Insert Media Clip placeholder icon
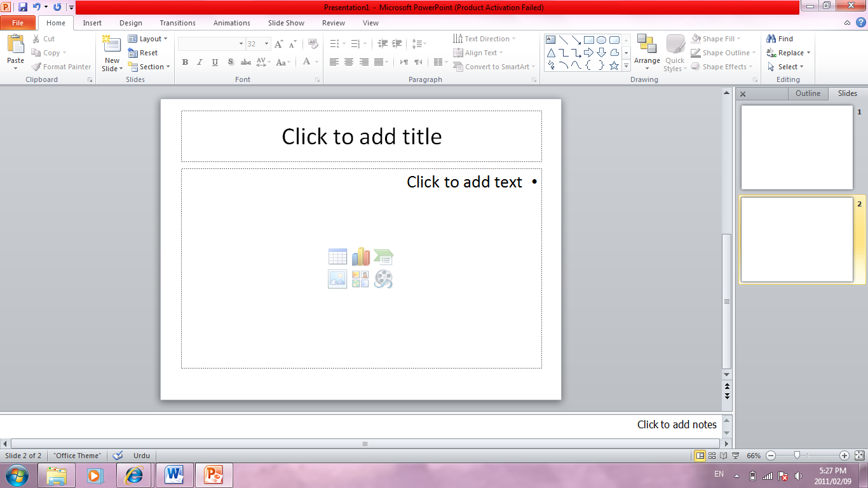Screen dimensions: 868x488 [383, 279]
